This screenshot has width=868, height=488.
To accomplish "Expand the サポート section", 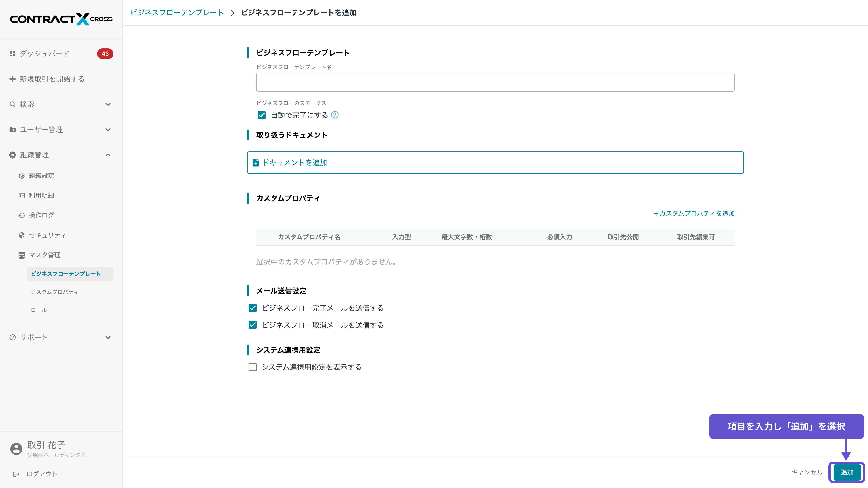I will click(108, 337).
